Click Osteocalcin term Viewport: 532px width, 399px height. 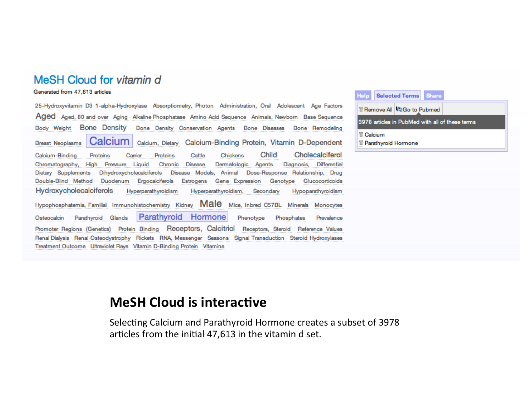point(50,218)
